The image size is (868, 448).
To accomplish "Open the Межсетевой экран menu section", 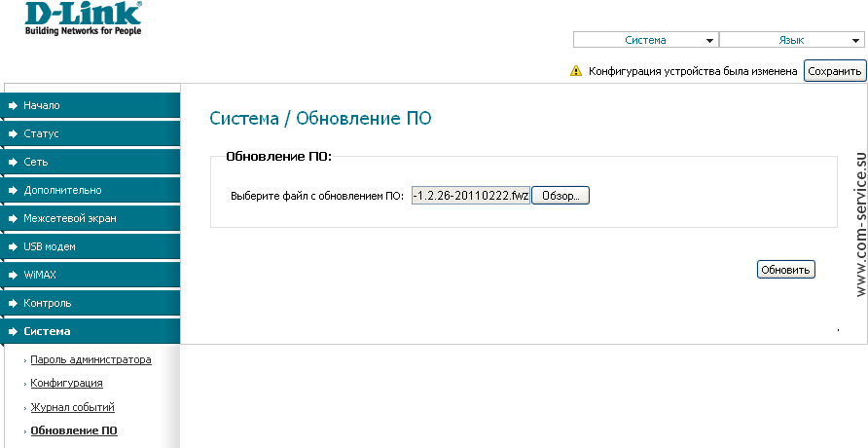I will click(90, 218).
